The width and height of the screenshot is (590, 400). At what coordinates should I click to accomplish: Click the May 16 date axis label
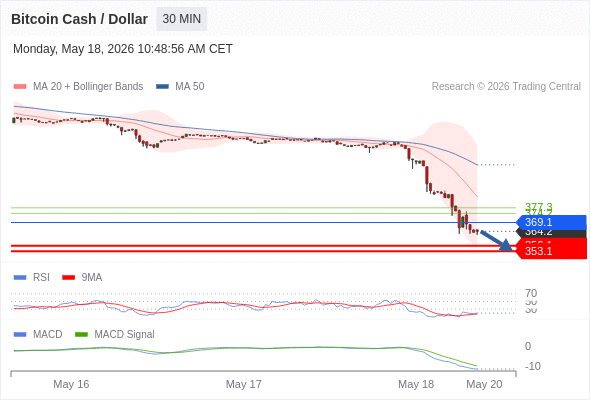71,384
